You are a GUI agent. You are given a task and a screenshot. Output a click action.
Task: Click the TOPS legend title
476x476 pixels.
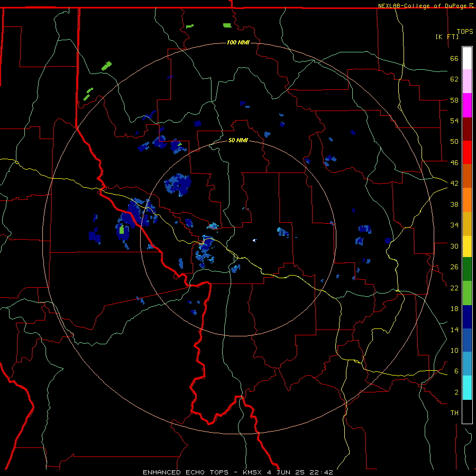465,32
